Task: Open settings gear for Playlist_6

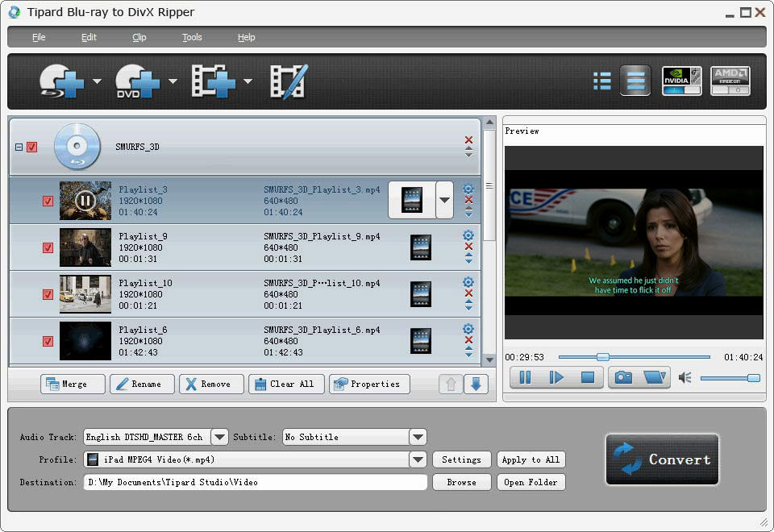Action: (x=468, y=329)
